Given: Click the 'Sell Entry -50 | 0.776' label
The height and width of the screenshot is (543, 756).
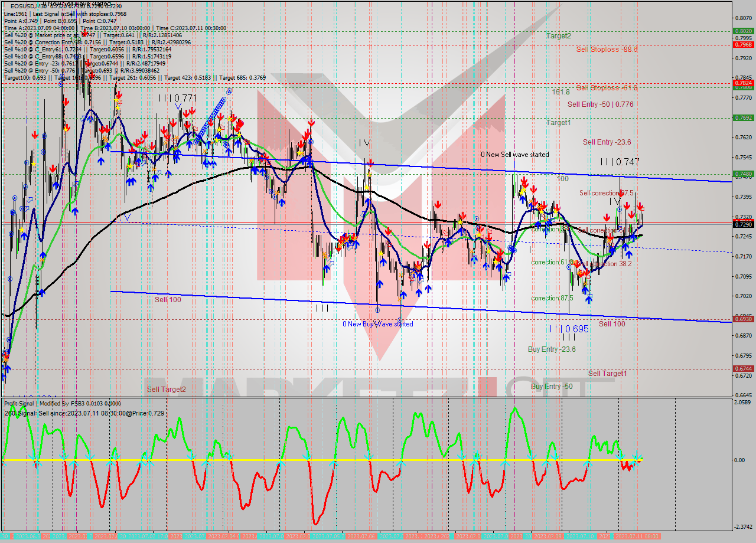Looking at the screenshot, I should (x=600, y=104).
